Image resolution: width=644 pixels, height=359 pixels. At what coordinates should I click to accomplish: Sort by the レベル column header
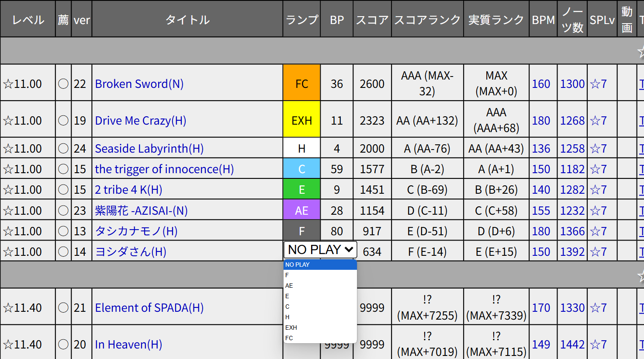tap(28, 19)
